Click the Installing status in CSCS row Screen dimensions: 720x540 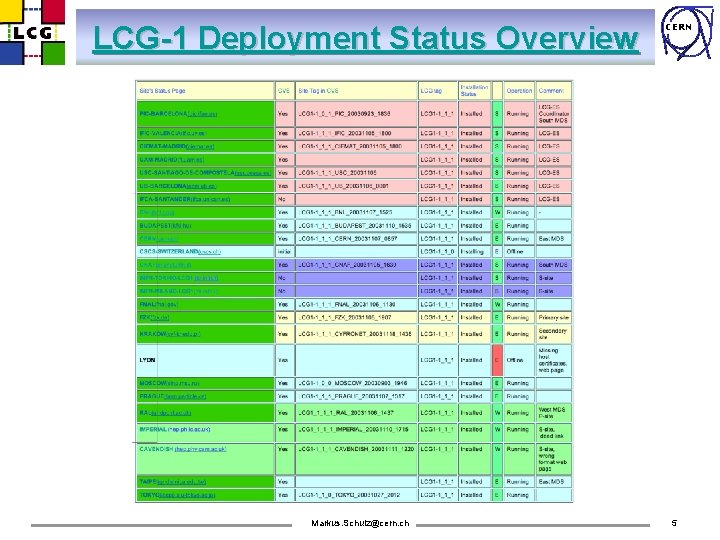[472, 252]
